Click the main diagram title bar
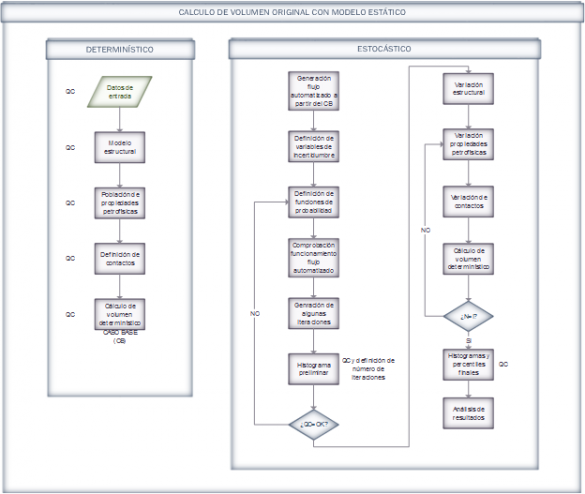This screenshot has width=585, height=494. click(292, 12)
